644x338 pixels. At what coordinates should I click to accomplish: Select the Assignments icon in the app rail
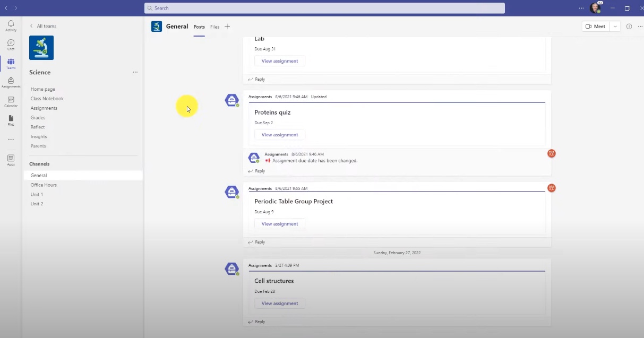[11, 82]
